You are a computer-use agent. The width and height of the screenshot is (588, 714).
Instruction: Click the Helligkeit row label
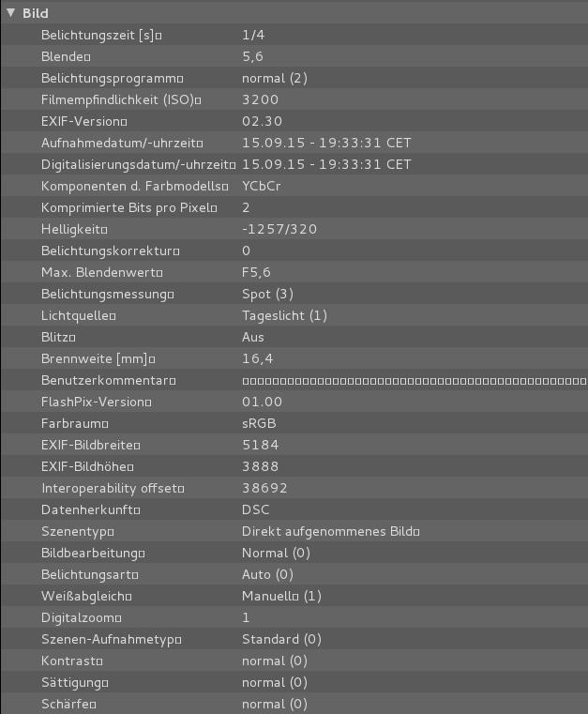point(75,230)
